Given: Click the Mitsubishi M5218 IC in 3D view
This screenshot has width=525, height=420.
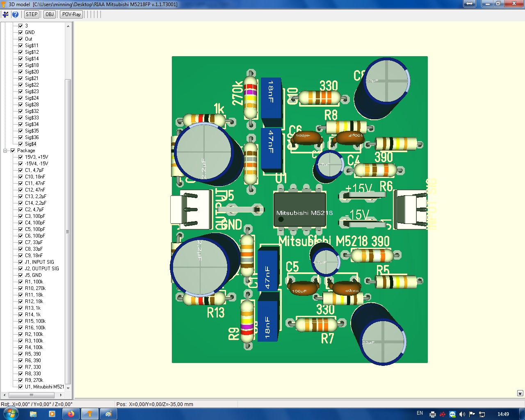Looking at the screenshot, I should [300, 210].
